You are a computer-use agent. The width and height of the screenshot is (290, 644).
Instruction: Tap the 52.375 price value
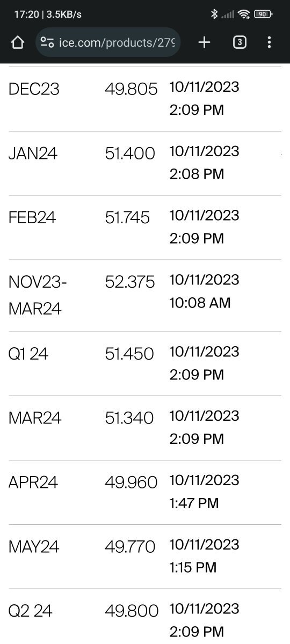(130, 282)
